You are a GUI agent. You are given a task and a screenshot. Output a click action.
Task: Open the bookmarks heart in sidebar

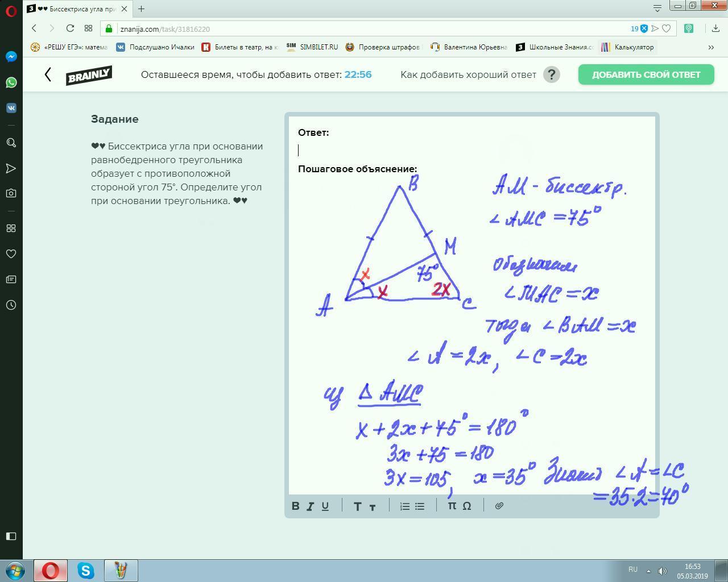(11, 253)
